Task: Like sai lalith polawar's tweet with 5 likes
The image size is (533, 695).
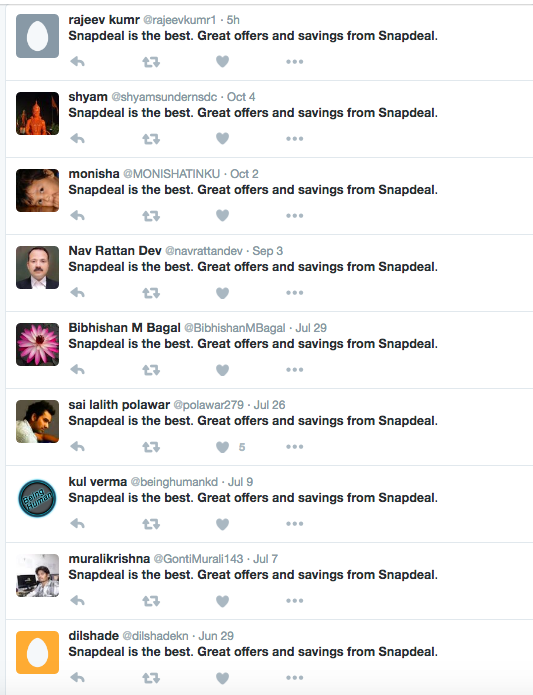Action: [222, 447]
